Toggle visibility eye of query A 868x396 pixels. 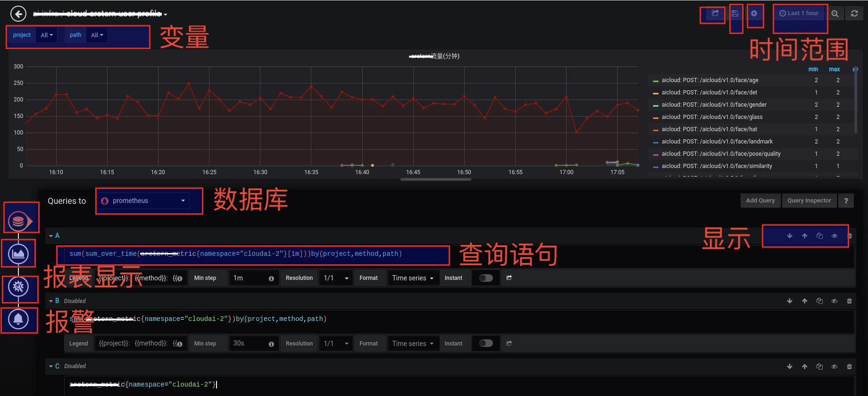[835, 236]
